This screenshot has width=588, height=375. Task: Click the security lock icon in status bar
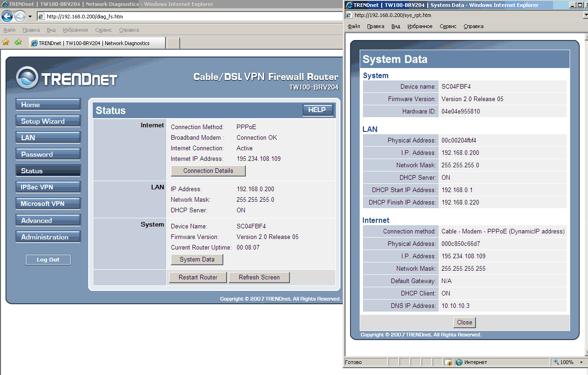(449, 363)
